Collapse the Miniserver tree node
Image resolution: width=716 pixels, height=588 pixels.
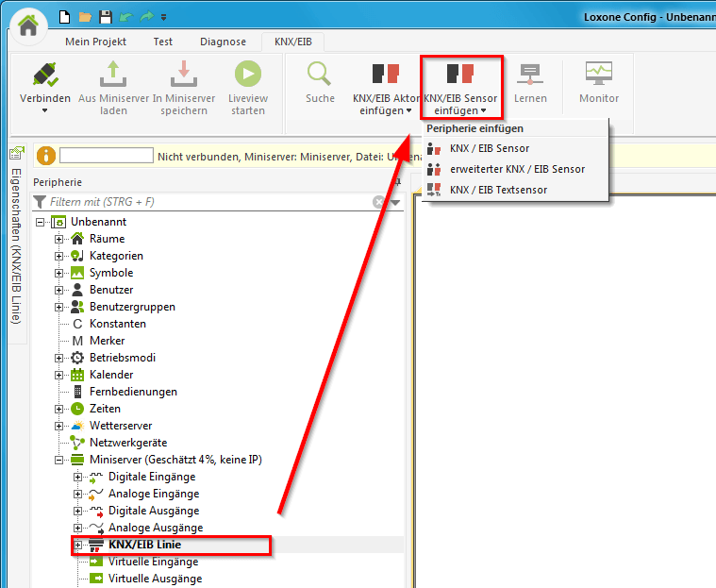point(59,460)
